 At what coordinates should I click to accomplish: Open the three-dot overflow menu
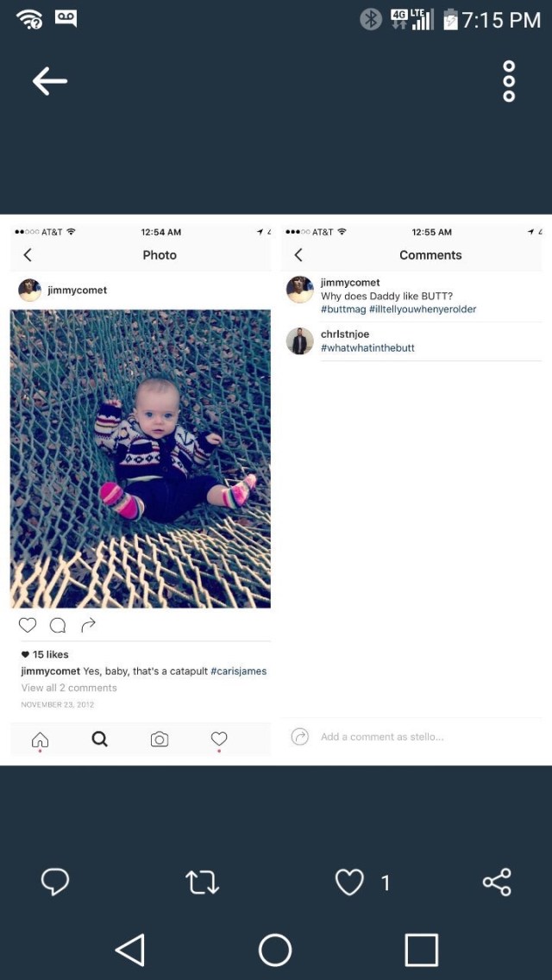(x=509, y=81)
